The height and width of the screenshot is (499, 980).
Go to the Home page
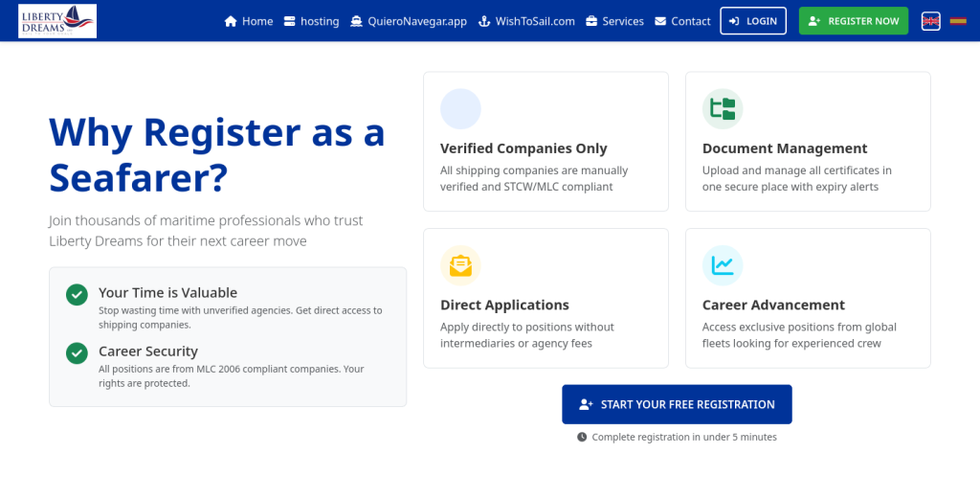click(x=249, y=21)
